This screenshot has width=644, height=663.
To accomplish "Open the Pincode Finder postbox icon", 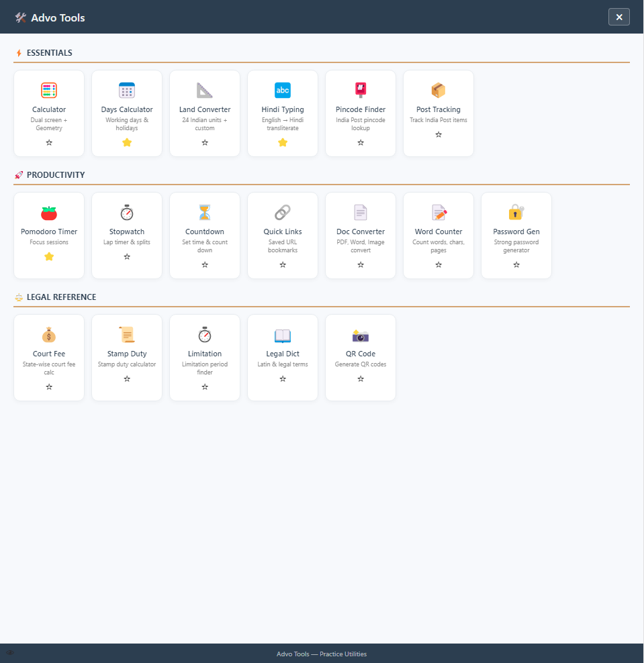I will [361, 90].
